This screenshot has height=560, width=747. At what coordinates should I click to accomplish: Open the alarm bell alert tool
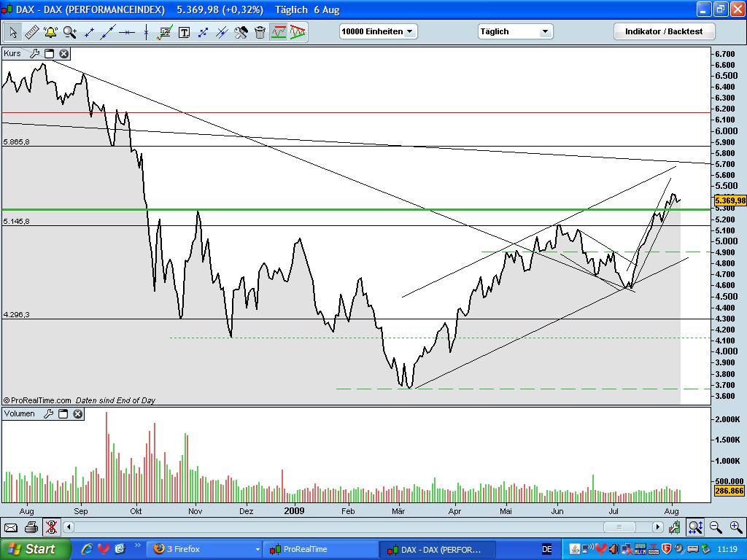click(x=50, y=32)
